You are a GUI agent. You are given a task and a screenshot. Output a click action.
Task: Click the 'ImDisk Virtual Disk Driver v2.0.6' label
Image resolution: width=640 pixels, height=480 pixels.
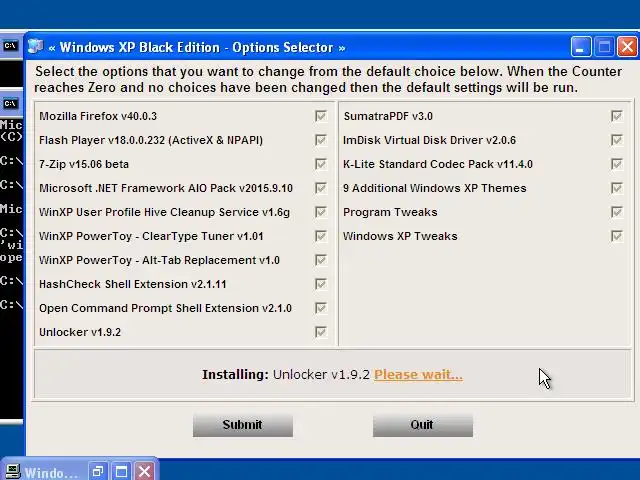(x=429, y=140)
